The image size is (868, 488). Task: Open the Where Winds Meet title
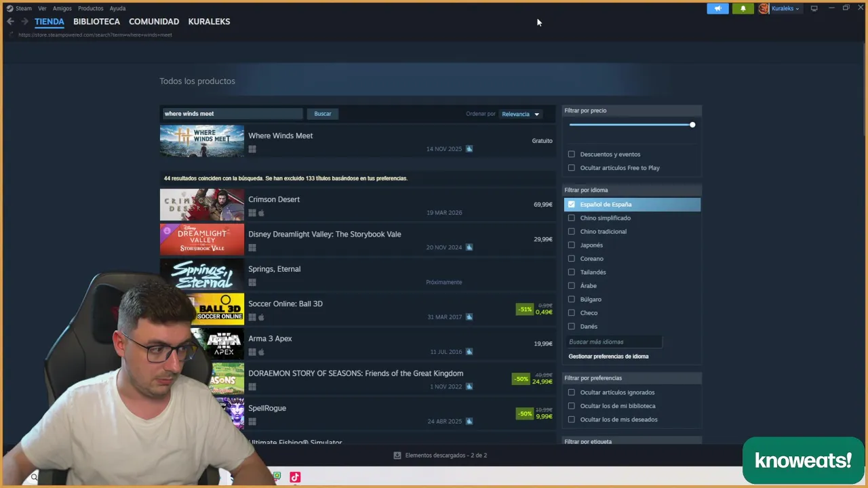coord(280,136)
